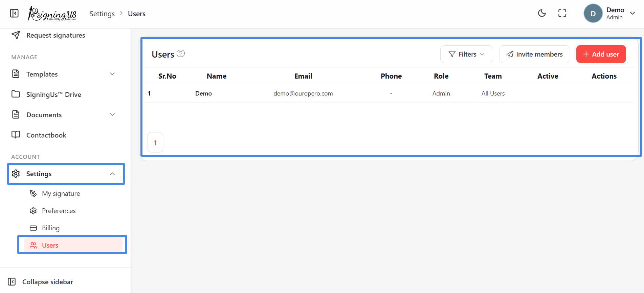Click email demo@ouropero.com cell
644x293 pixels.
303,93
